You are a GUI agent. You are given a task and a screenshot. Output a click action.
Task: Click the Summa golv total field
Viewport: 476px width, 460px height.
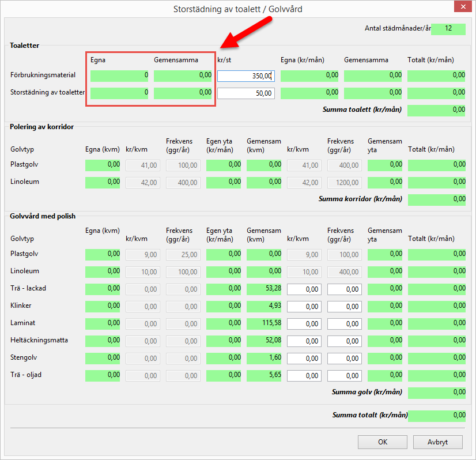coord(436,393)
